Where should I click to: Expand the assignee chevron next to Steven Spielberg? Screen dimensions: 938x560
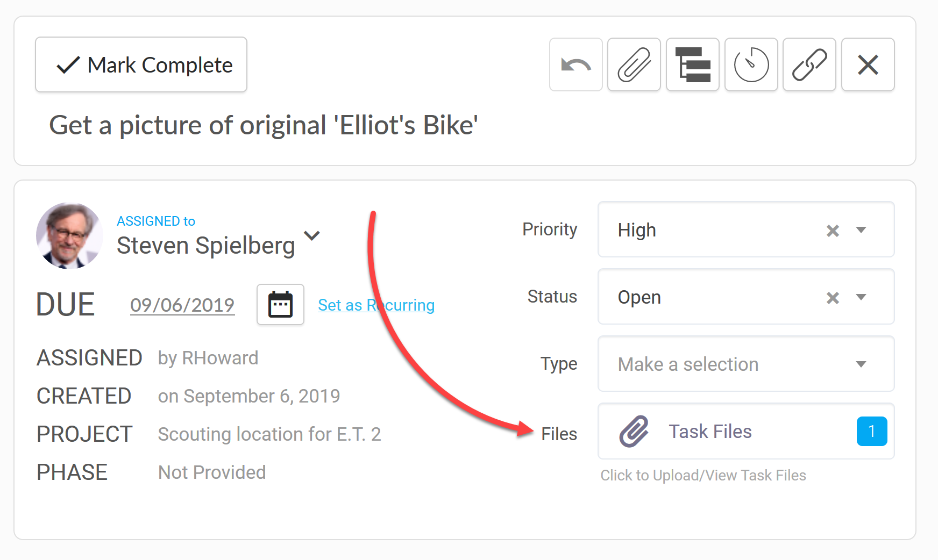click(x=312, y=235)
